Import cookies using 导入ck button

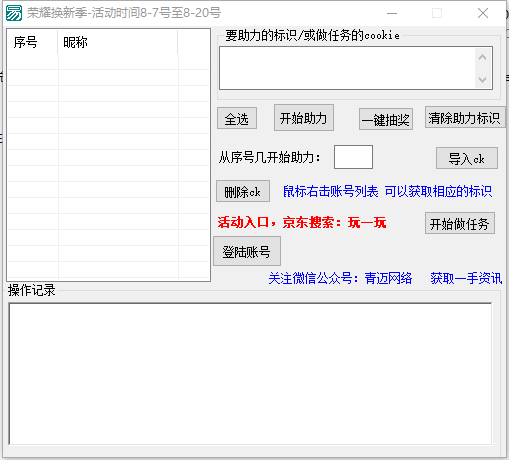[467, 158]
